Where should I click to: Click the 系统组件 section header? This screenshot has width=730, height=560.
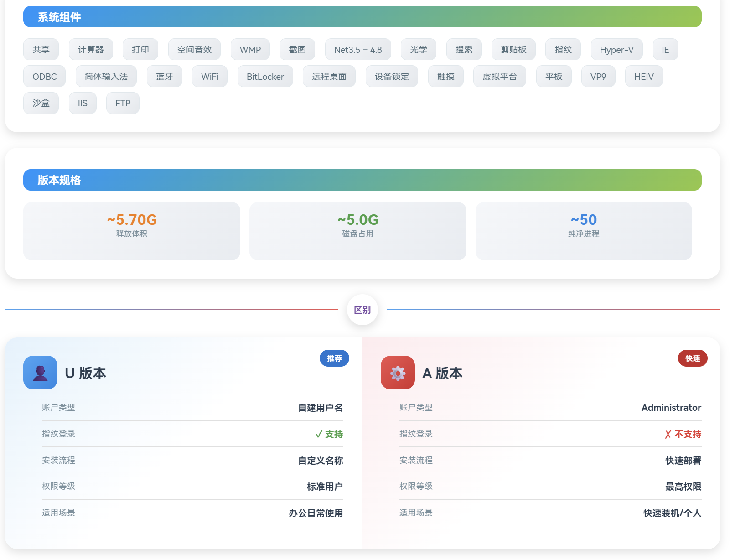[x=362, y=17]
